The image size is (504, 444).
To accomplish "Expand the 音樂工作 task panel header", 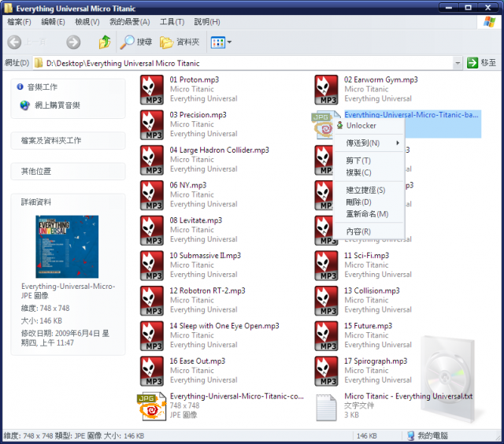I will click(68, 87).
